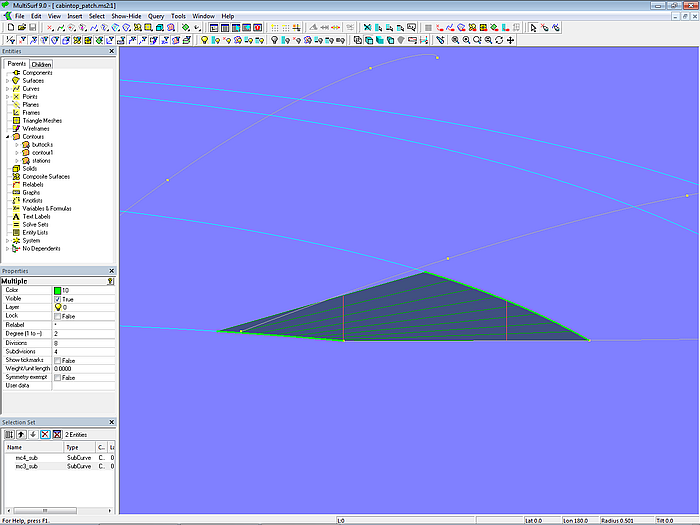This screenshot has height=525, width=700.
Task: Check the Show tickmarks checkbox
Action: (58, 360)
